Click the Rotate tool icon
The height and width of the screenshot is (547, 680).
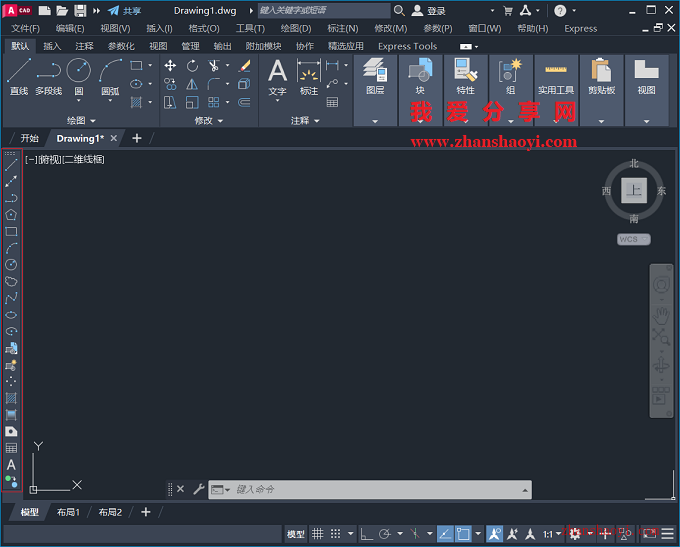pos(192,66)
